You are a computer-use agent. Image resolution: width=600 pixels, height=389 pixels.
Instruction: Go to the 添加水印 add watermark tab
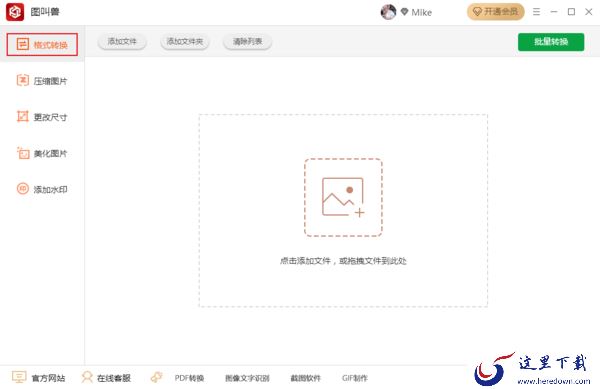pyautogui.click(x=42, y=189)
